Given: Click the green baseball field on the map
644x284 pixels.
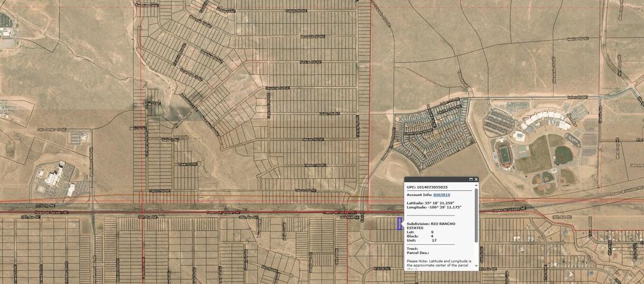Looking at the screenshot, I should (563, 154).
